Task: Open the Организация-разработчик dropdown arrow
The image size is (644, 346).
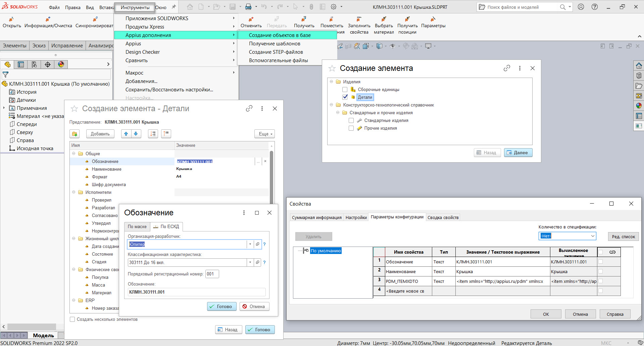Action: (x=250, y=244)
